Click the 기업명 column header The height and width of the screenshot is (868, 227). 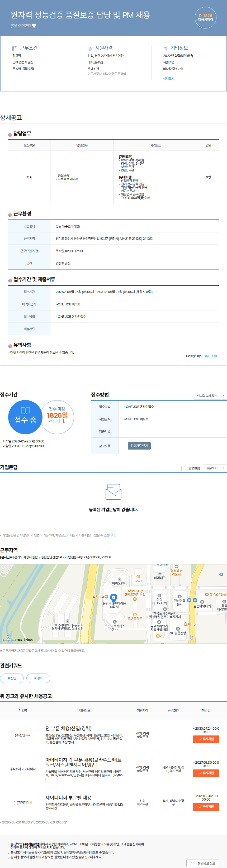(x=23, y=710)
